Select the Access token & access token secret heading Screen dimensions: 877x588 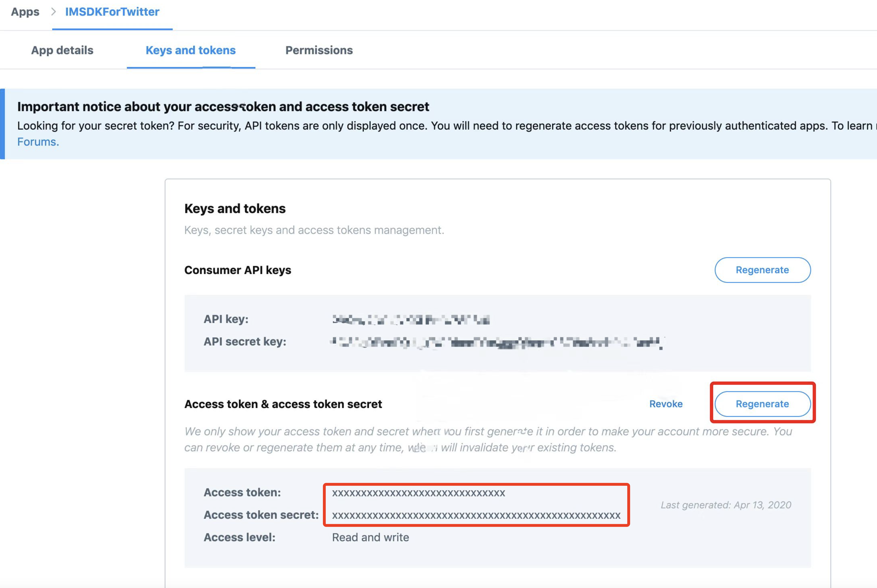(283, 404)
